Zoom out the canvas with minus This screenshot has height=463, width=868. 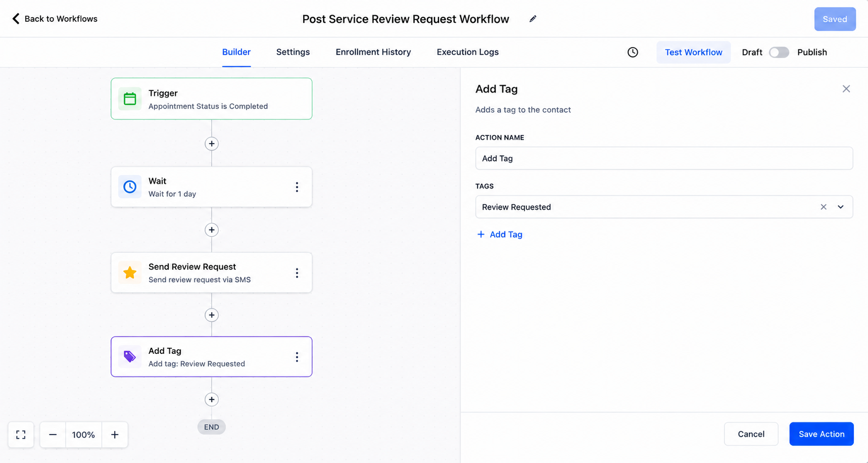pos(53,435)
